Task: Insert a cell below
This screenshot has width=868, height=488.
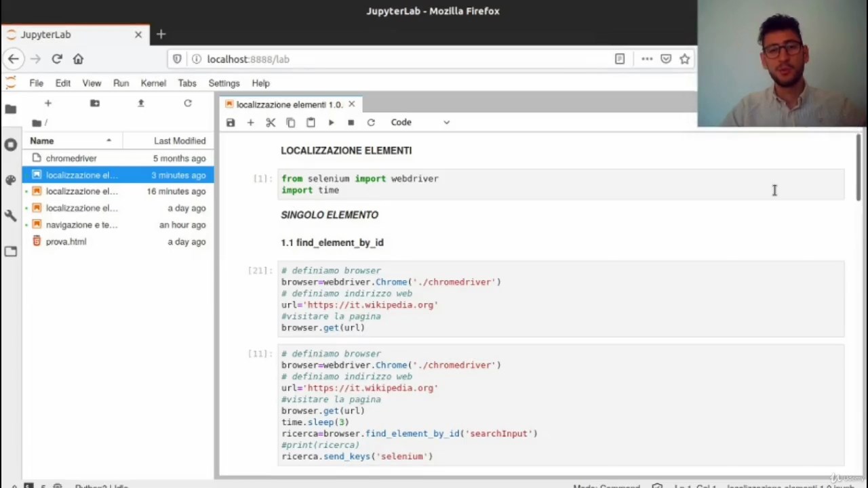Action: [250, 123]
